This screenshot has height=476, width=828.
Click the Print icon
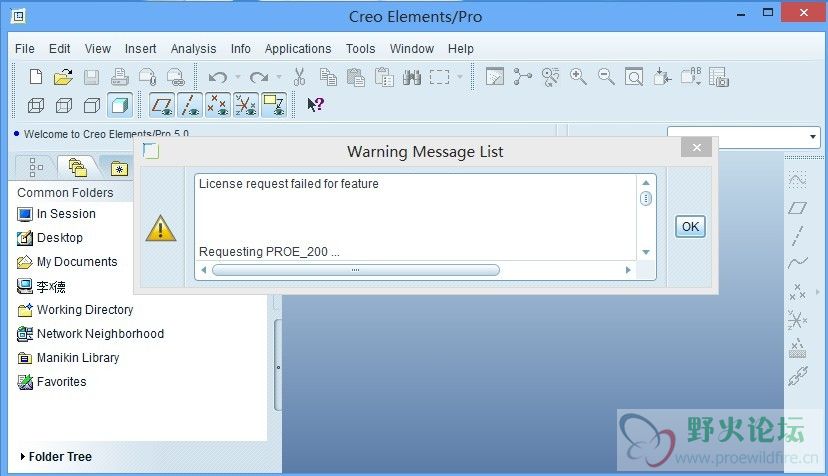120,77
